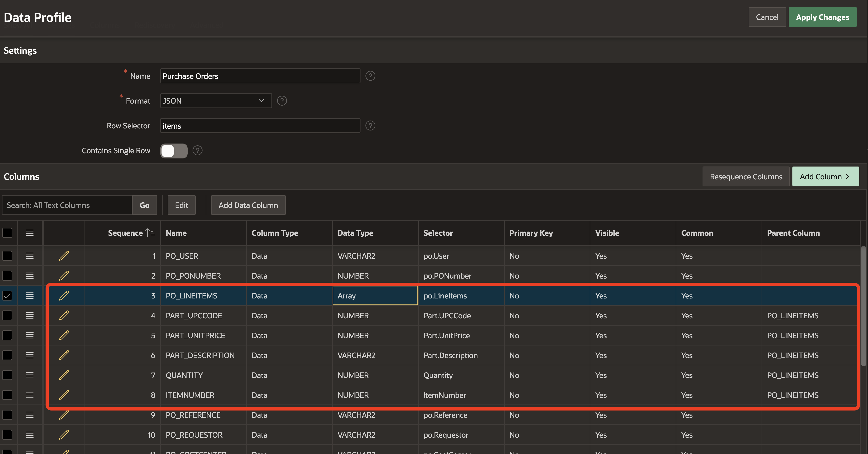Check the select-all header checkbox
This screenshot has height=454, width=868.
tap(7, 233)
